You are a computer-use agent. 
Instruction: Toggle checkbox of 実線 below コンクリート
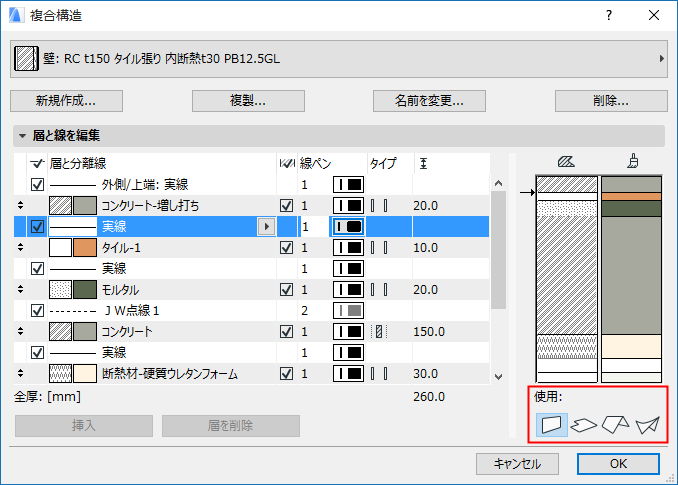coord(38,352)
